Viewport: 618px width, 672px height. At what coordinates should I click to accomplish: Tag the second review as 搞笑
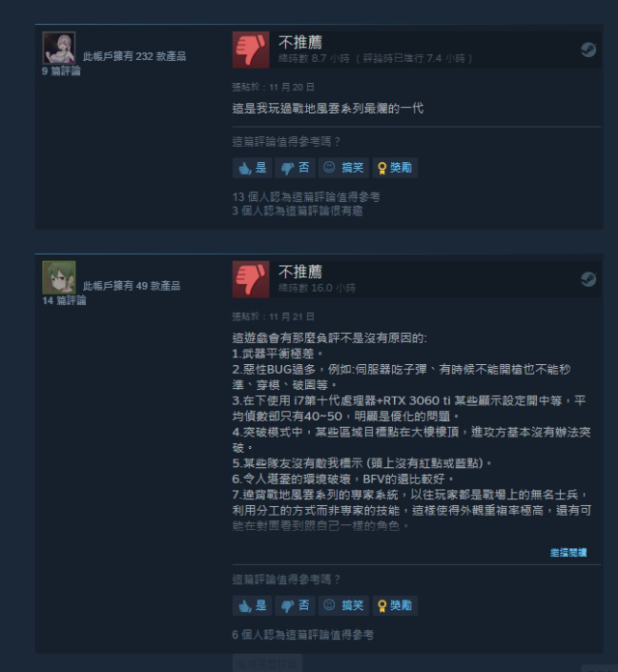[344, 605]
